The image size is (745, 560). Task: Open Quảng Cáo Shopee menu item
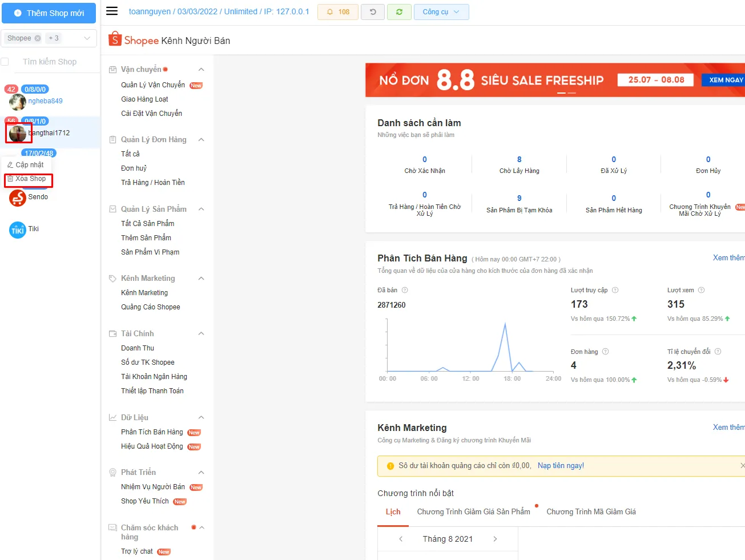(x=151, y=307)
